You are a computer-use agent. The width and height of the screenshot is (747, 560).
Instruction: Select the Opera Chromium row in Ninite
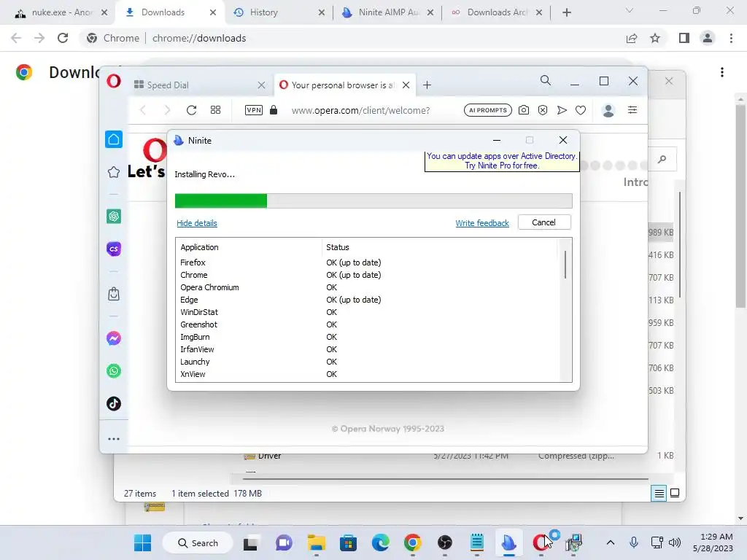[x=366, y=287]
